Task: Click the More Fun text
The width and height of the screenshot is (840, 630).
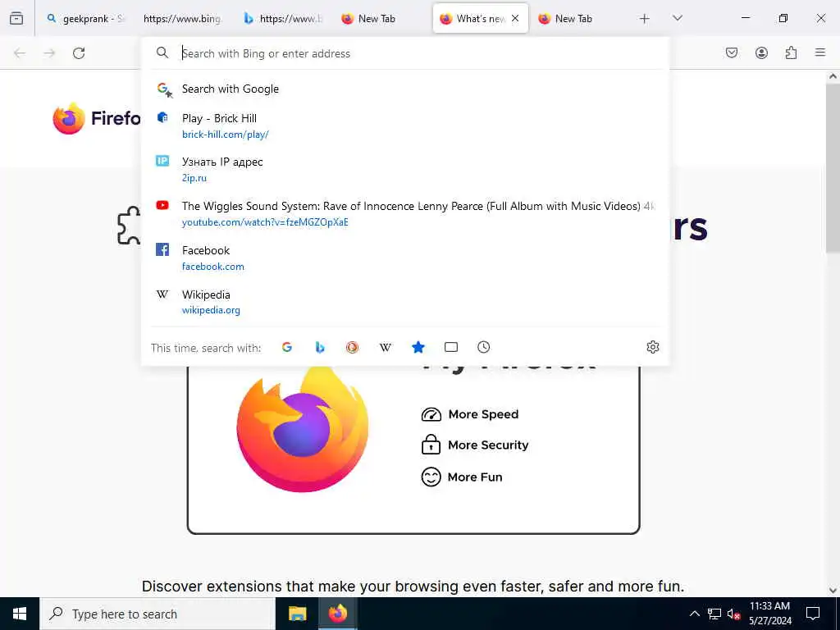Action: click(x=475, y=477)
